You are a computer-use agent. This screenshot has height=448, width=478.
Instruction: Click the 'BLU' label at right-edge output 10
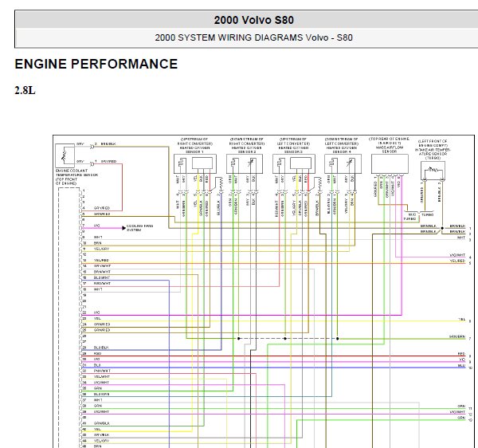tap(461, 365)
